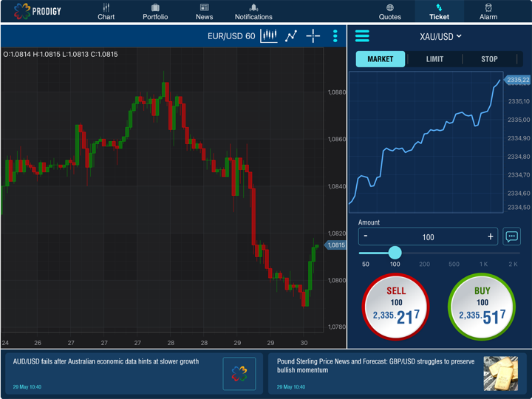Click the order comment speech bubble icon
532x399 pixels.
(511, 236)
